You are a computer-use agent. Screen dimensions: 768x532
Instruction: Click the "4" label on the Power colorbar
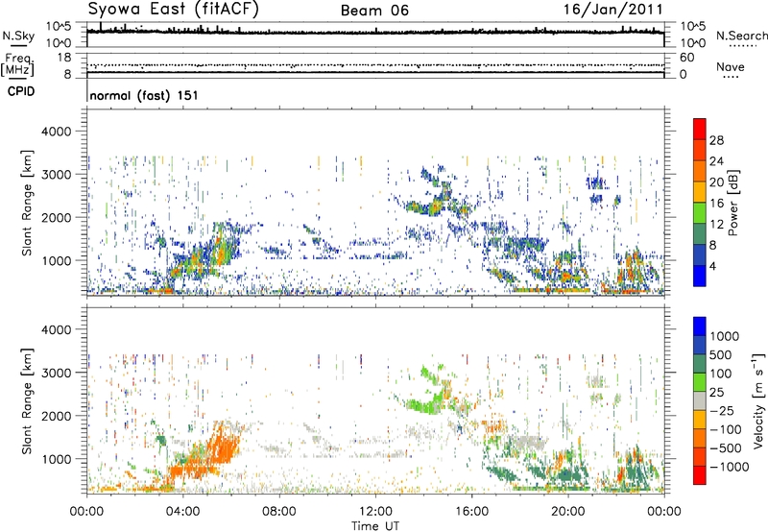[712, 267]
